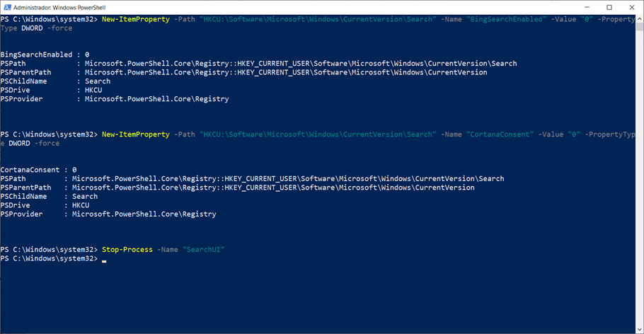Image resolution: width=644 pixels, height=334 pixels.
Task: Click the scrollbar up arrow
Action: pyautogui.click(x=640, y=18)
